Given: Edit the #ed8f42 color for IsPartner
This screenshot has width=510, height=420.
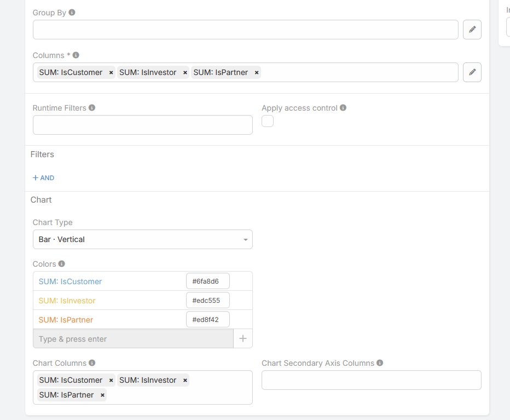Looking at the screenshot, I should (207, 320).
